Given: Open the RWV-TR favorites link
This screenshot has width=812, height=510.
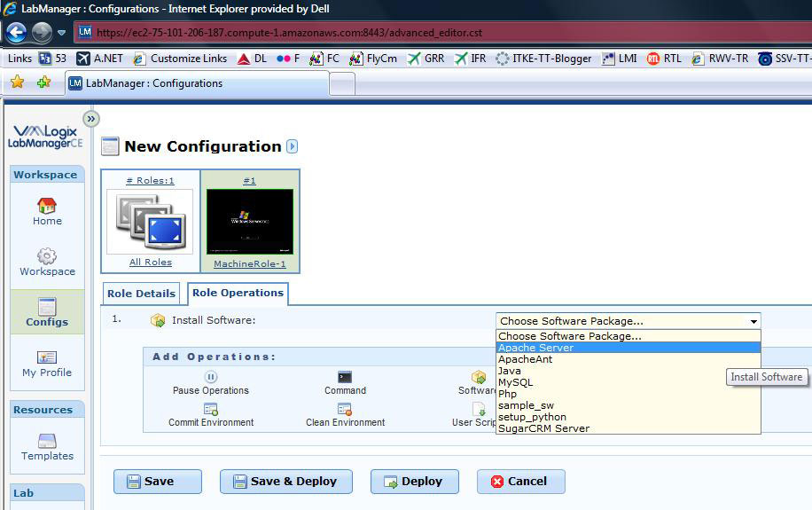Looking at the screenshot, I should point(720,59).
